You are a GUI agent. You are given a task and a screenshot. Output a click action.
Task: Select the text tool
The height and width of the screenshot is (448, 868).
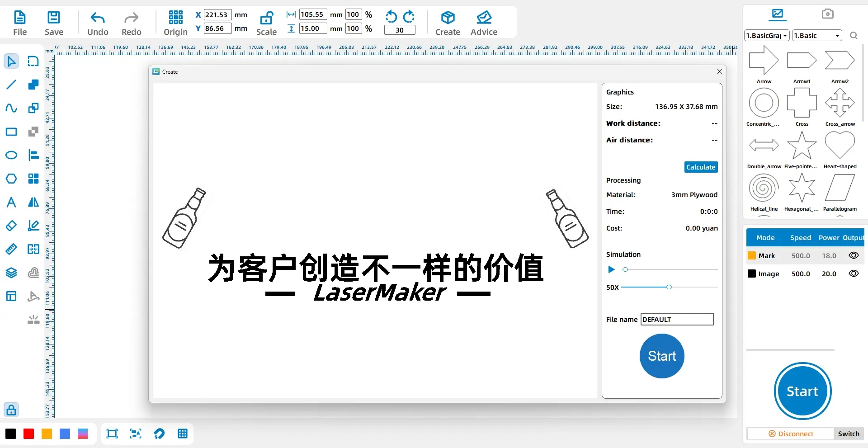coord(11,202)
